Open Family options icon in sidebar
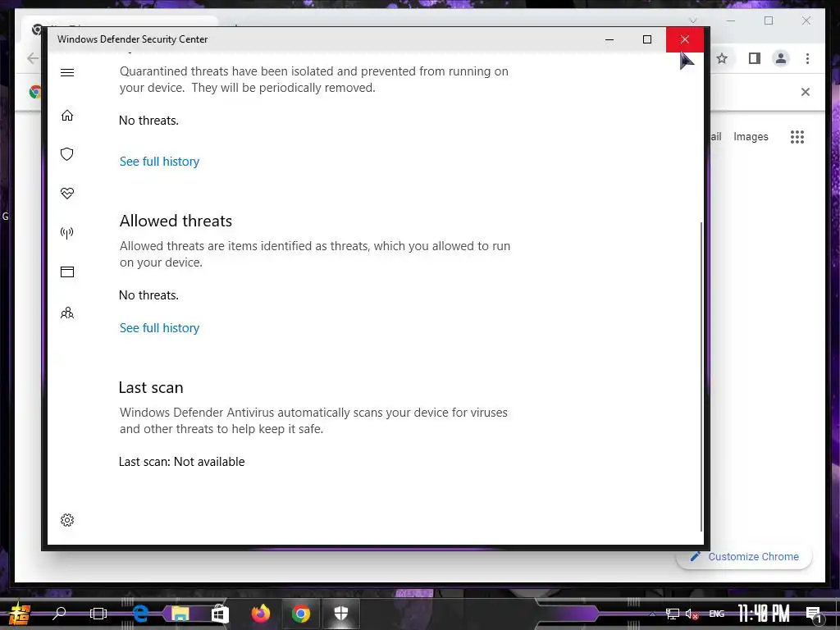This screenshot has height=630, width=840. point(67,313)
